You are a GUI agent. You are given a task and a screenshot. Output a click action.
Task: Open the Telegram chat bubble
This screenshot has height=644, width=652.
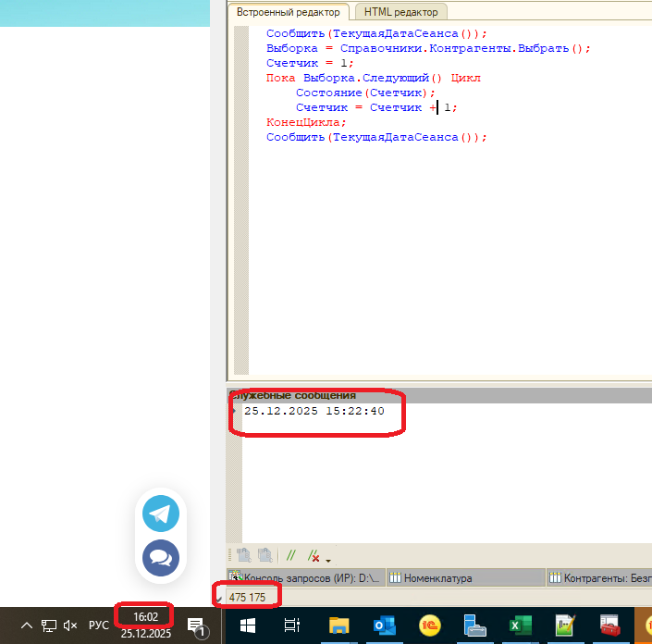(x=161, y=514)
